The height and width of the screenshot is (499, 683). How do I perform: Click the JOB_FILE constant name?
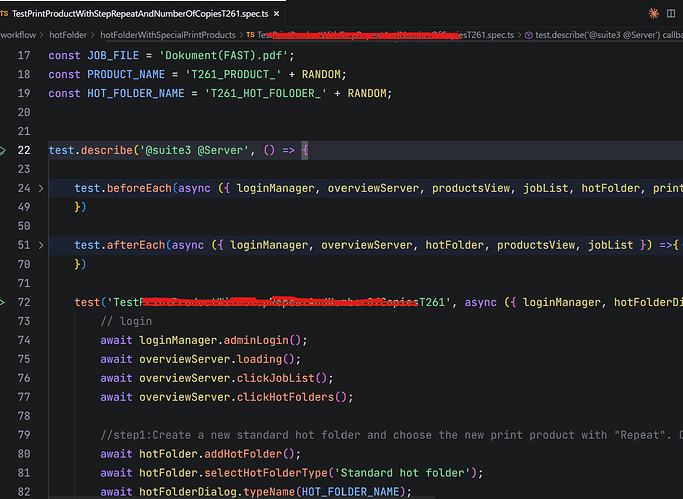(113, 56)
